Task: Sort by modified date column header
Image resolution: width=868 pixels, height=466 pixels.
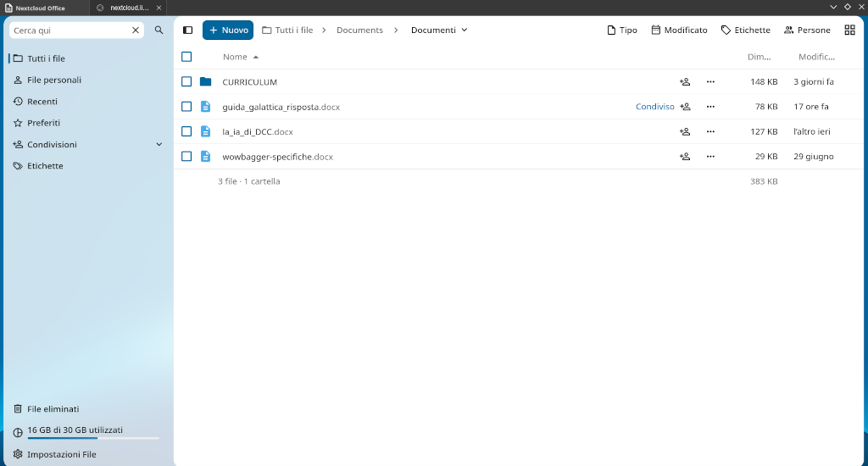Action: coord(816,57)
